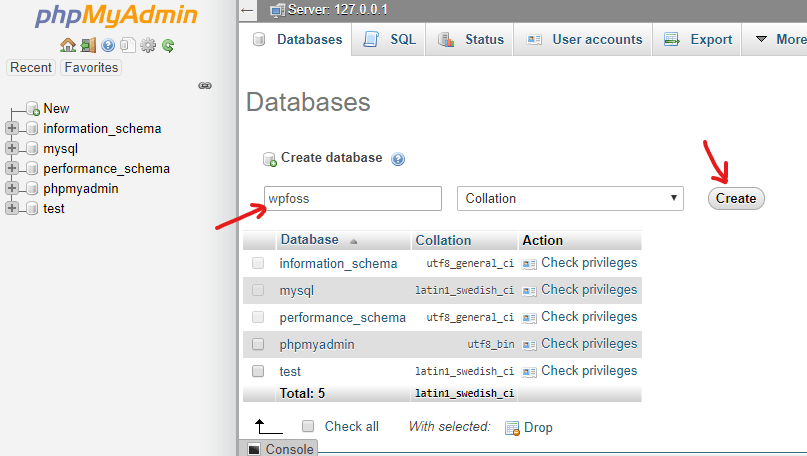Open the Export tab

pyautogui.click(x=697, y=39)
